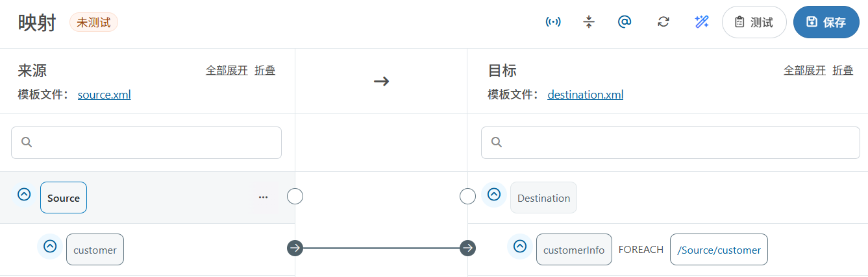Click the @ symbol icon in toolbar
The height and width of the screenshot is (277, 868).
click(625, 22)
